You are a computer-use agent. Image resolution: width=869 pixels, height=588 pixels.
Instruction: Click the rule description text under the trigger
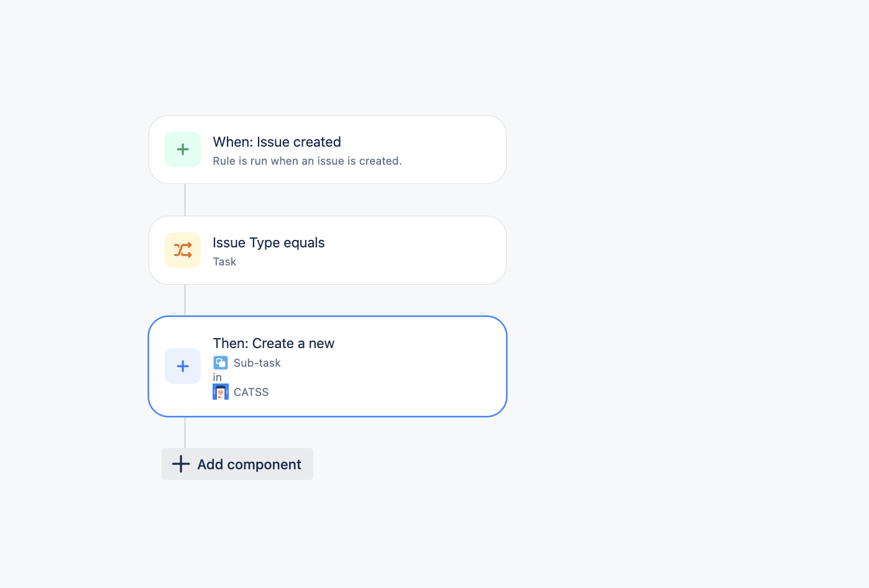[308, 160]
